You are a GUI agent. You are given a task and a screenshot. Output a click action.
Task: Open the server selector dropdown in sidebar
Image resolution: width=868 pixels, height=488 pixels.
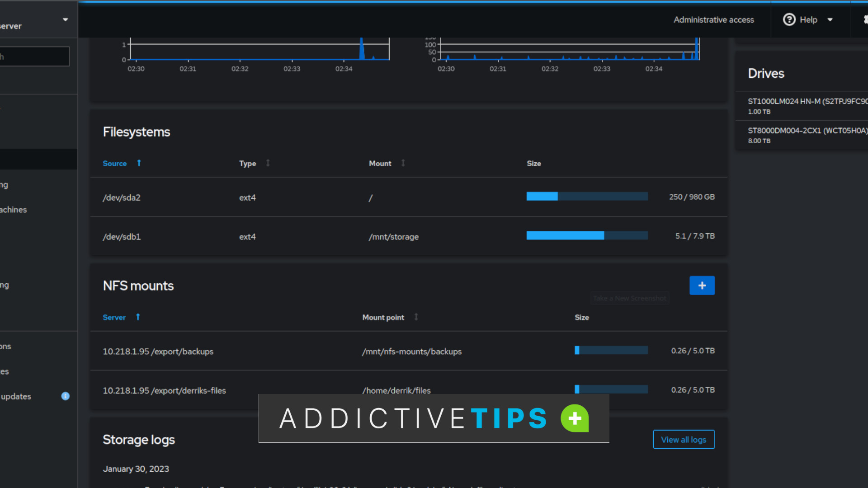tap(65, 19)
